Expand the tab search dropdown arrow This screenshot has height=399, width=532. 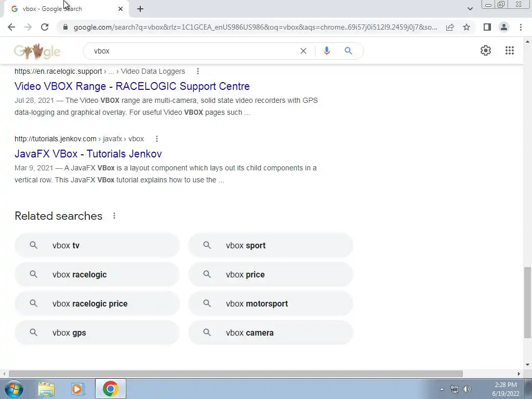pyautogui.click(x=470, y=9)
